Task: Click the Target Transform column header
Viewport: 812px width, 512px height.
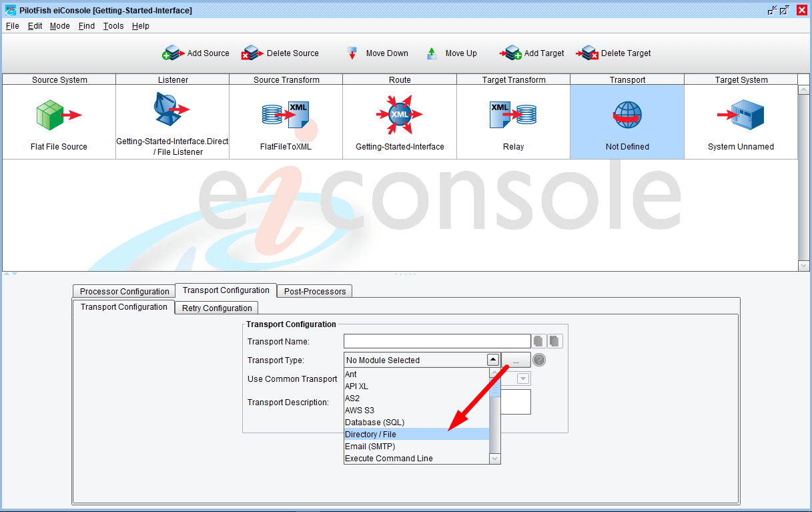Action: (514, 79)
